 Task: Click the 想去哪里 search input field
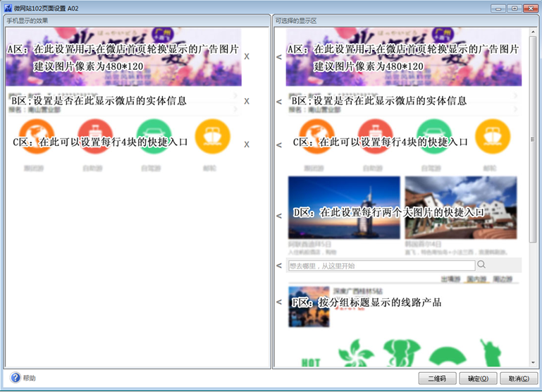(381, 266)
